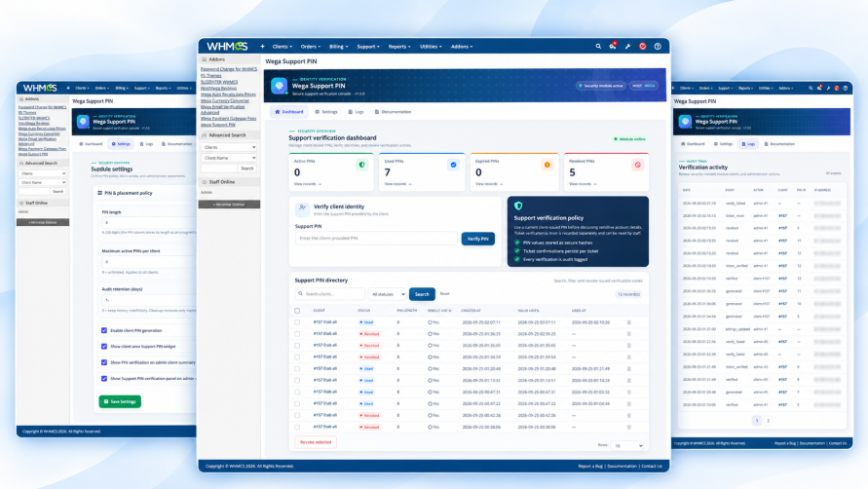Expand the Addons menu in center window

click(462, 47)
